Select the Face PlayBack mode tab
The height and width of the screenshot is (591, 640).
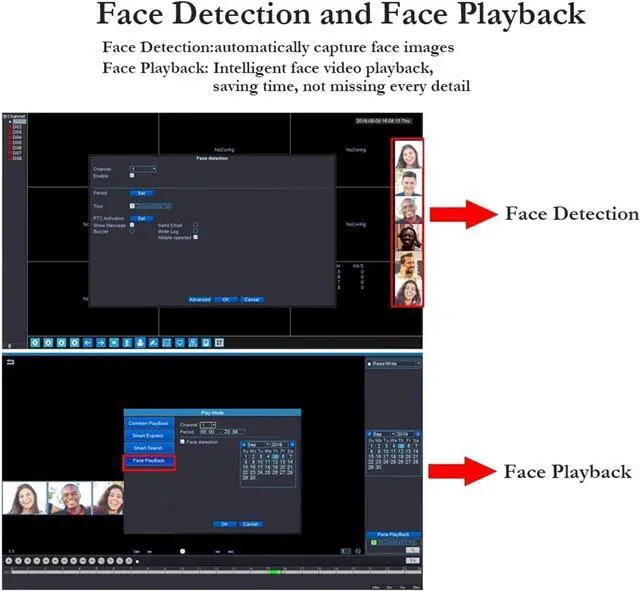(x=149, y=462)
